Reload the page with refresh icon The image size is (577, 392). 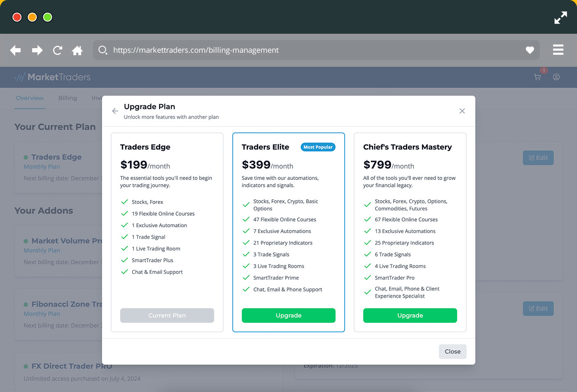point(57,50)
